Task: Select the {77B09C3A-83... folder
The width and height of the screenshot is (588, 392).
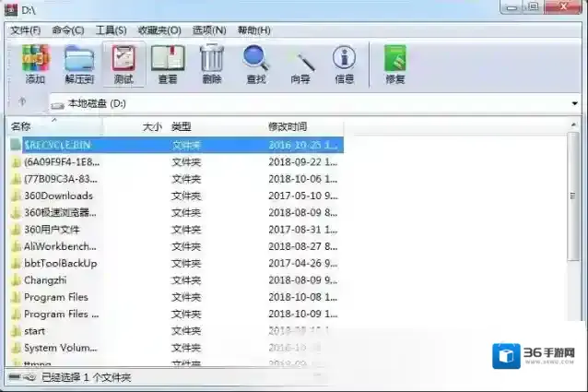Action: [x=61, y=179]
